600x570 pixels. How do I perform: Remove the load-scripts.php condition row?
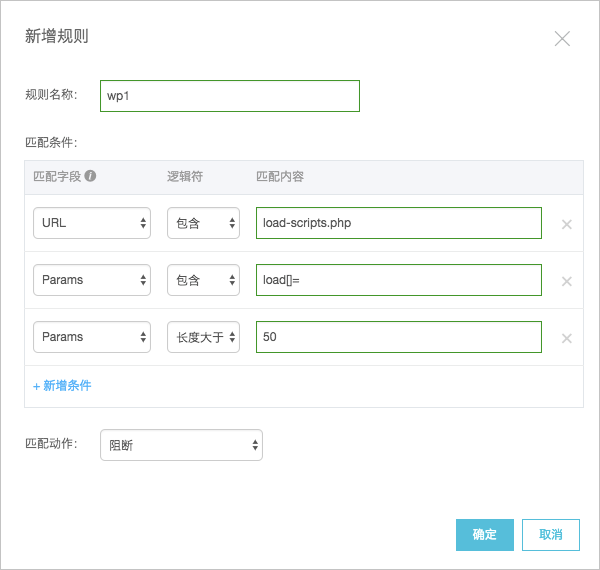click(x=566, y=224)
